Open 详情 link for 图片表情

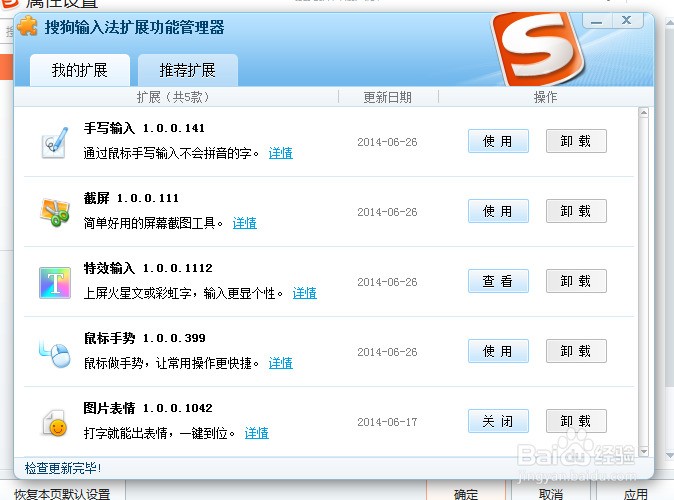tap(257, 433)
